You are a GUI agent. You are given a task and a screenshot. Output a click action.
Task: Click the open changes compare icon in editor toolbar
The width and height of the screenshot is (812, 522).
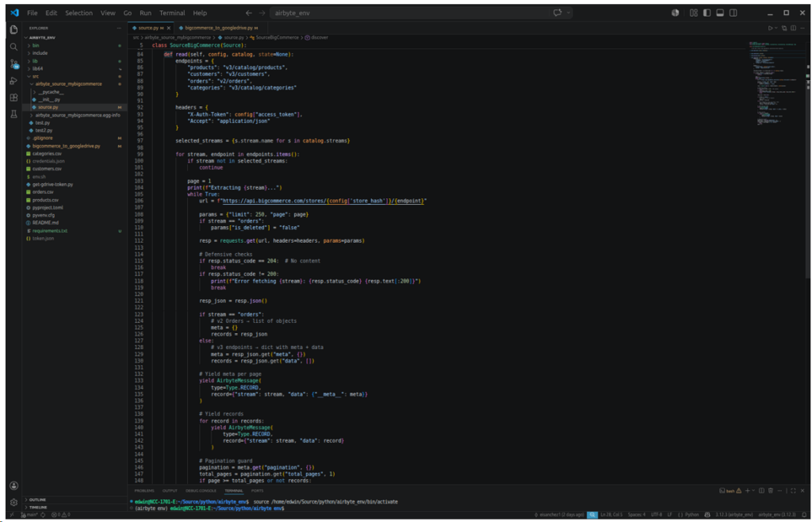point(784,28)
